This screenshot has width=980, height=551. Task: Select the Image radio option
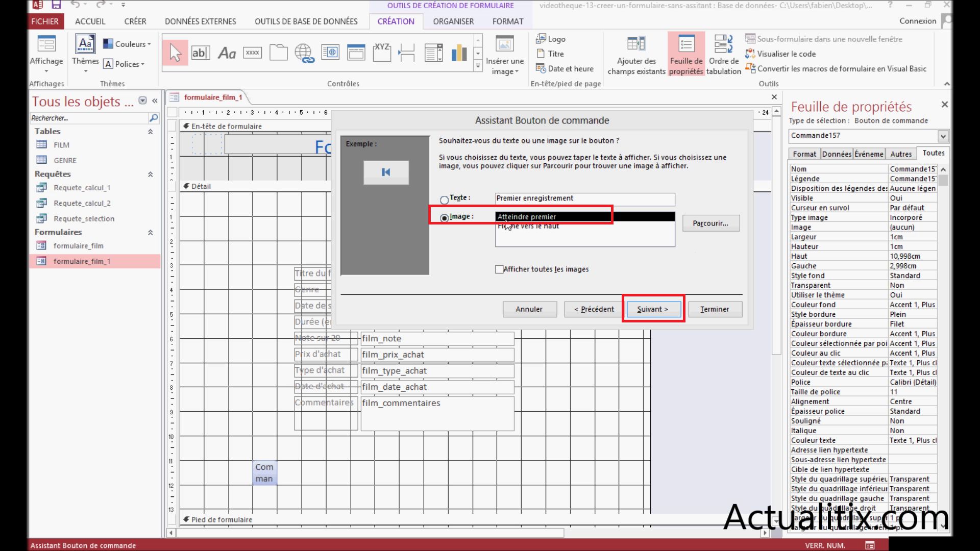(x=444, y=218)
